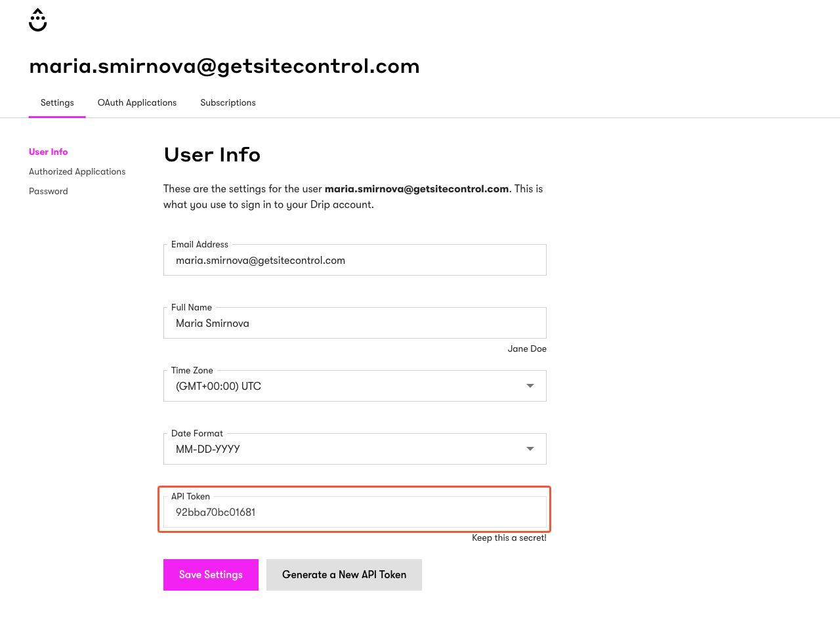
Task: Click the Drip logo icon
Action: 38,20
